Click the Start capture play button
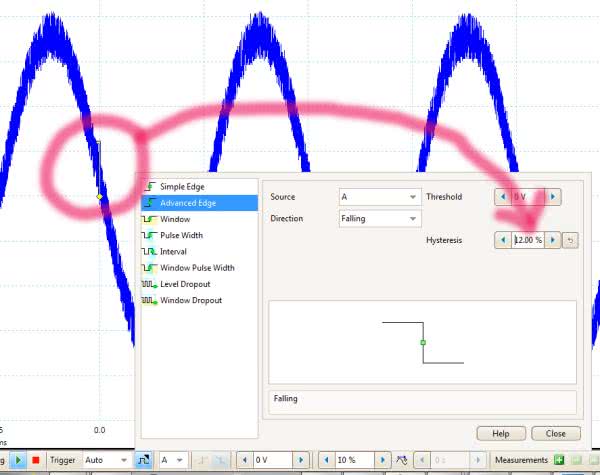Viewport: 600px width, 475px height. (x=19, y=460)
